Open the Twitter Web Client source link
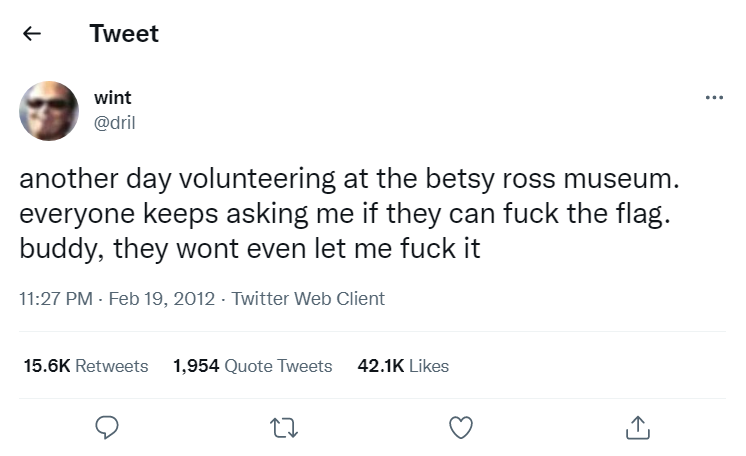The height and width of the screenshot is (456, 746). [308, 298]
